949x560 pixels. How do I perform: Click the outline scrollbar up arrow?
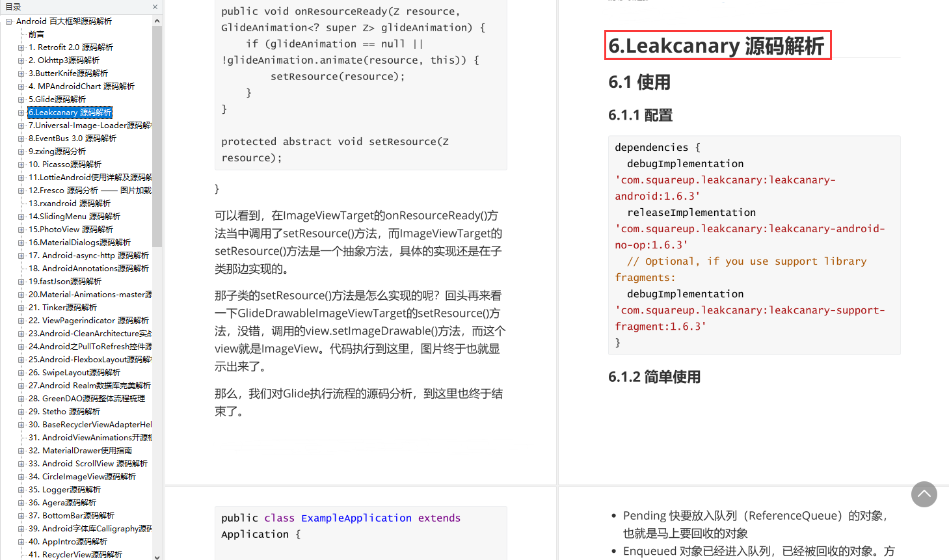click(x=157, y=21)
